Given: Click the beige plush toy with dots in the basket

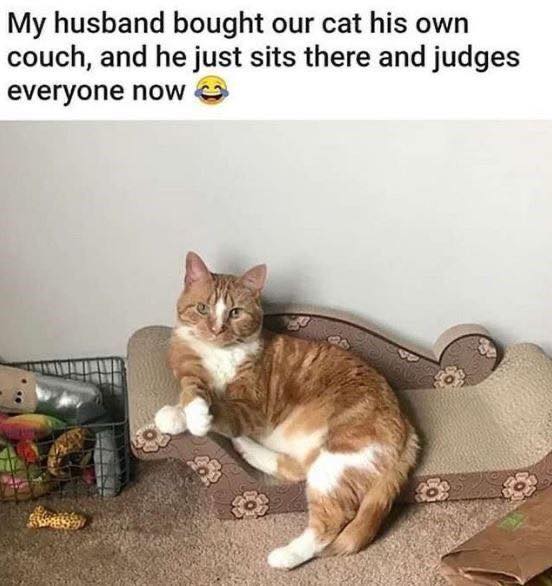Looking at the screenshot, I should (17, 388).
